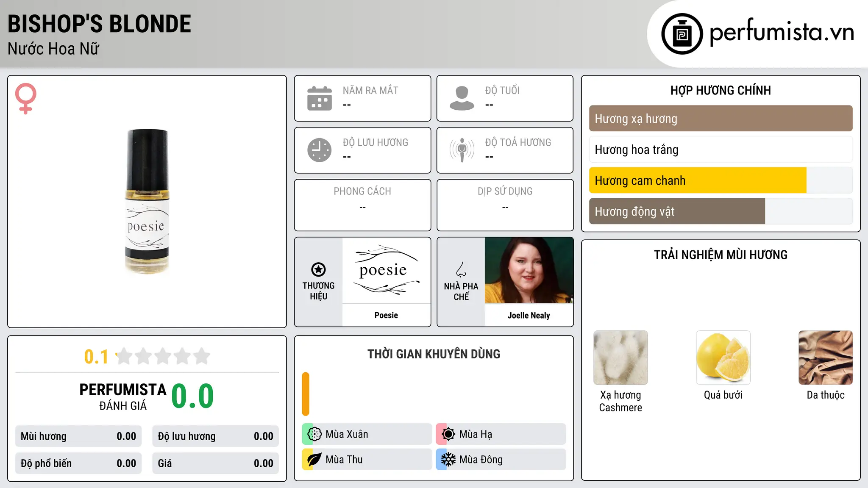
Task: Click the Nước Hoa Nữ subtitle
Action: coord(53,49)
